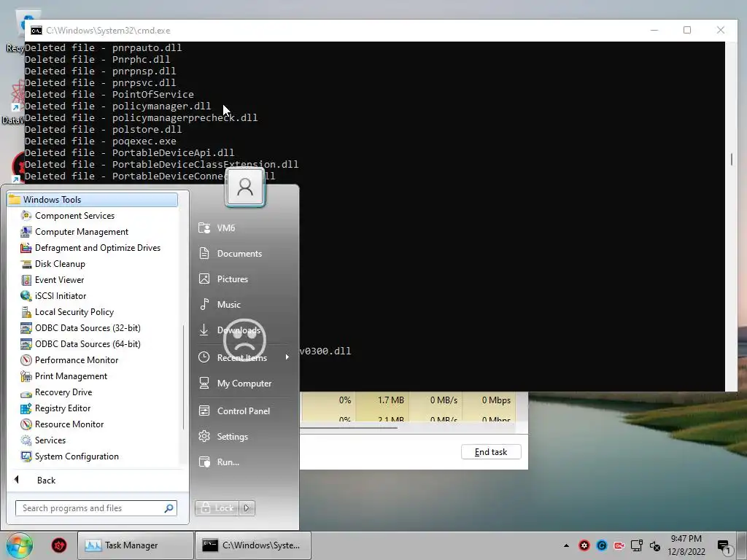Show hidden tray icons arrow
747x560 pixels.
click(x=566, y=545)
